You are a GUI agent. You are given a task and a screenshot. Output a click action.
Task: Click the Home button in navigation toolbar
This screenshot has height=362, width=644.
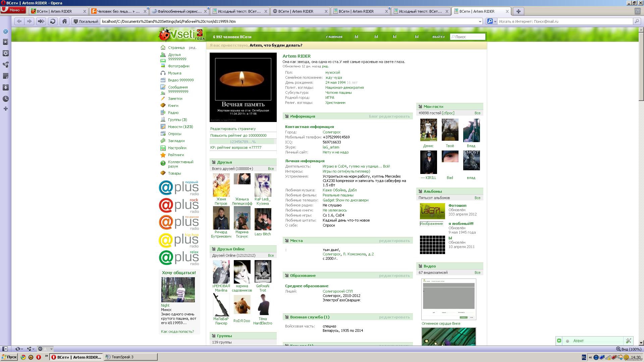(x=64, y=21)
